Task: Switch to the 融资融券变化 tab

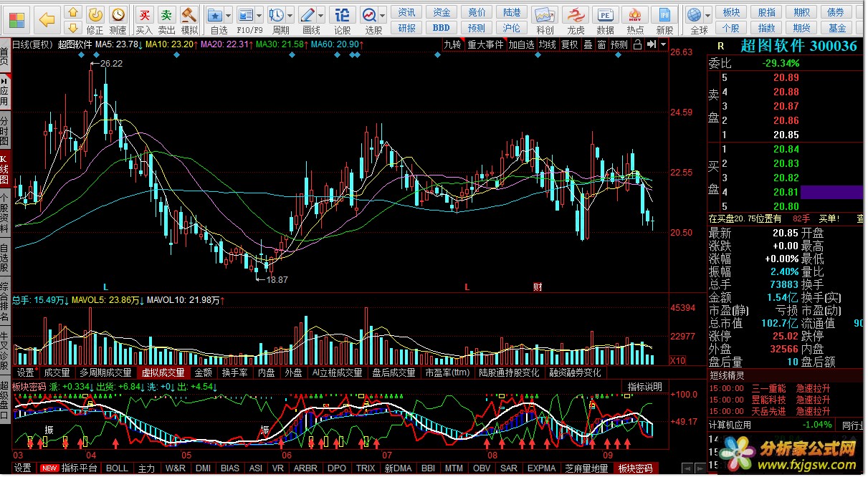Action: (575, 372)
